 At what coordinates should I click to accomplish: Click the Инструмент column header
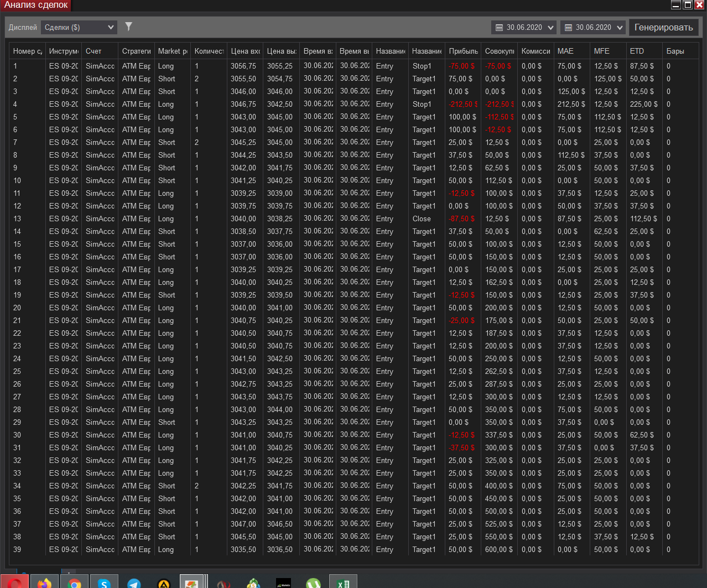[64, 51]
